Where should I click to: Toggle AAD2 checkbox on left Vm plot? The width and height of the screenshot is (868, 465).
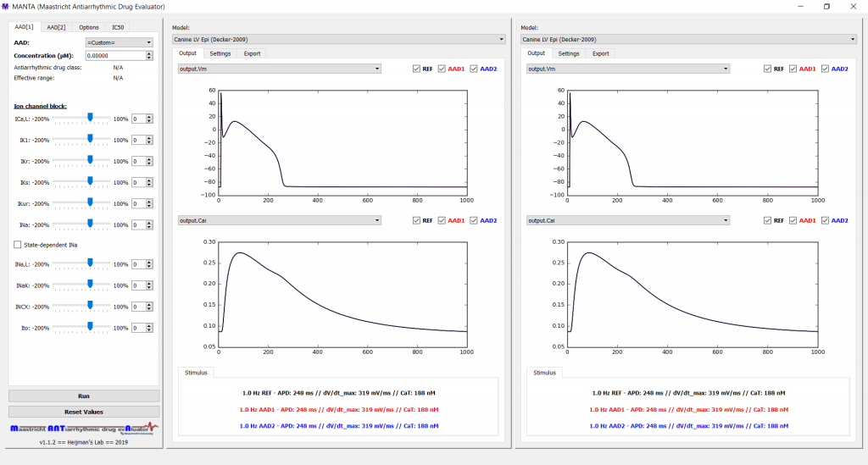pyautogui.click(x=474, y=69)
